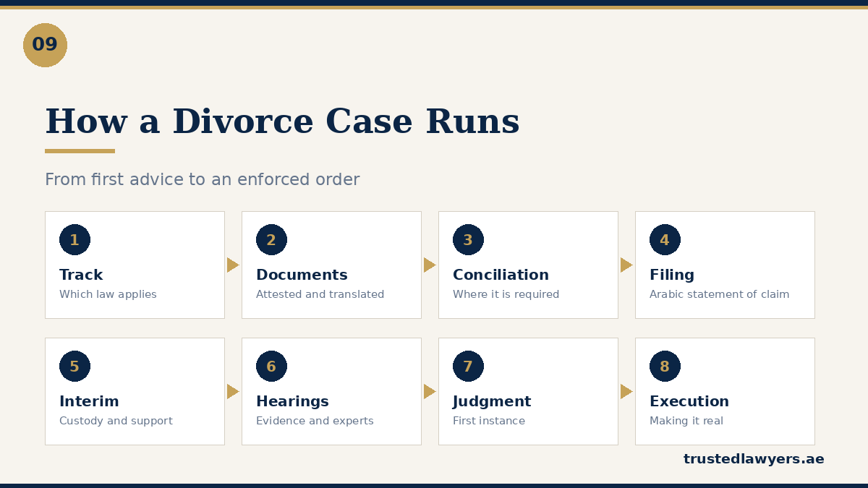Click the step 8 number circle
The height and width of the screenshot is (488, 868).
pos(665,367)
